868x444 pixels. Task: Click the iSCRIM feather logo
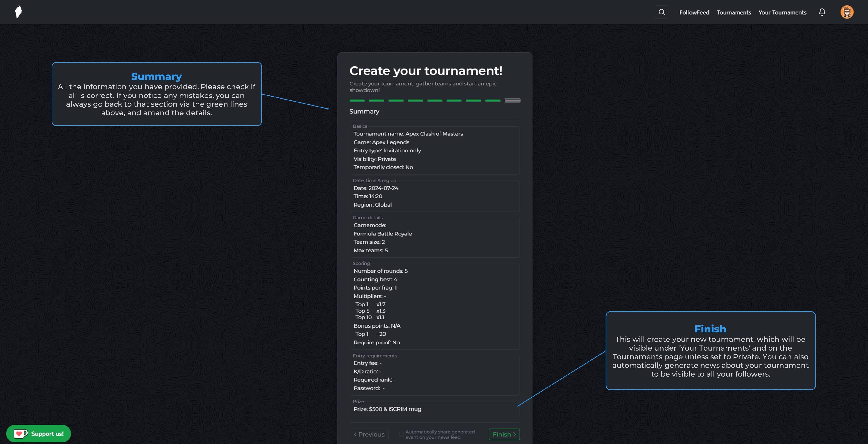pyautogui.click(x=19, y=12)
